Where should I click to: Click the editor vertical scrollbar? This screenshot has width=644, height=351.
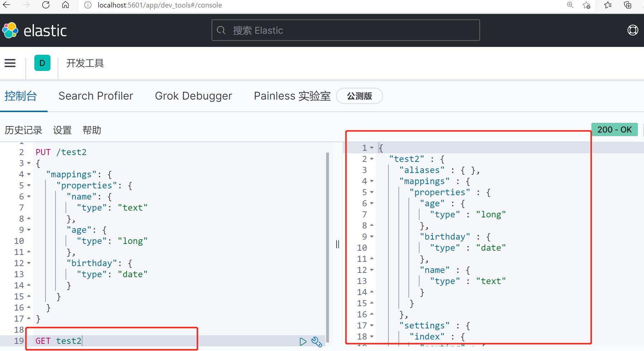pos(327,247)
